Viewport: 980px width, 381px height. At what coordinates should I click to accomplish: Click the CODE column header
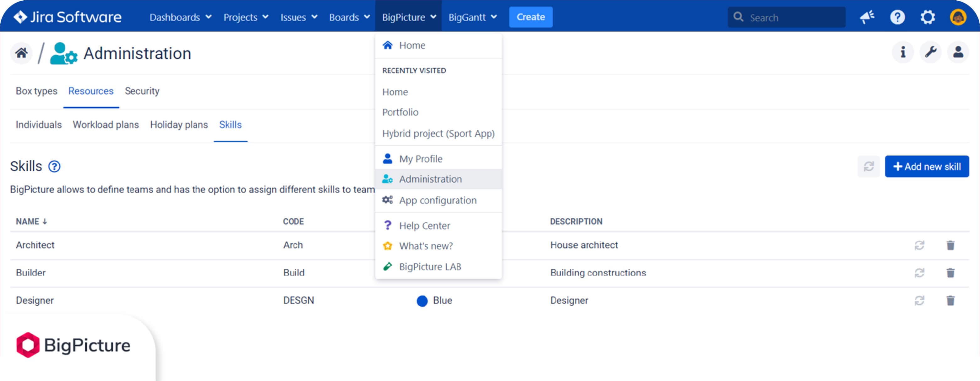click(293, 222)
